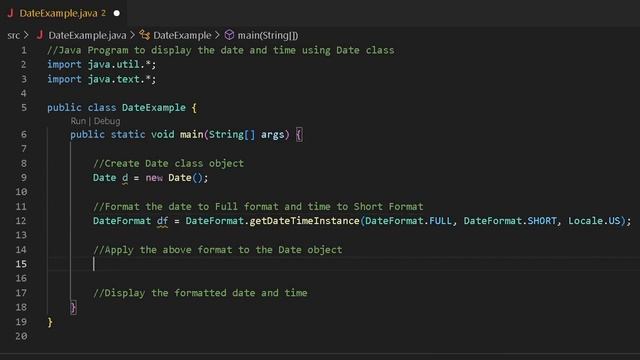Place cursor on empty line 15
This screenshot has height=360, width=640.
(343, 264)
